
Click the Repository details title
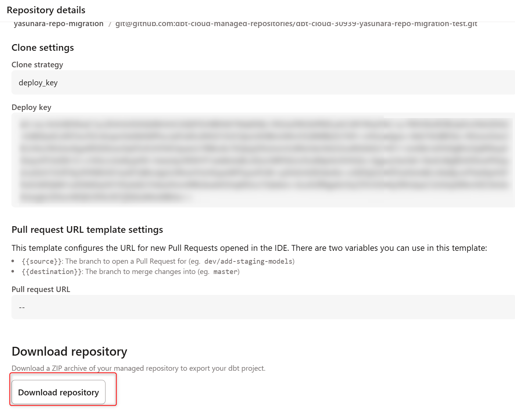46,10
